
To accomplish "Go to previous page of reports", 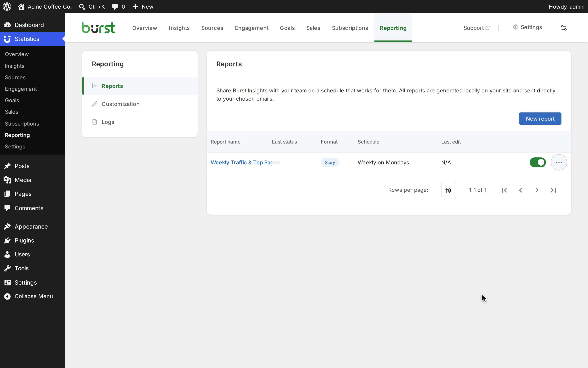I will click(520, 190).
